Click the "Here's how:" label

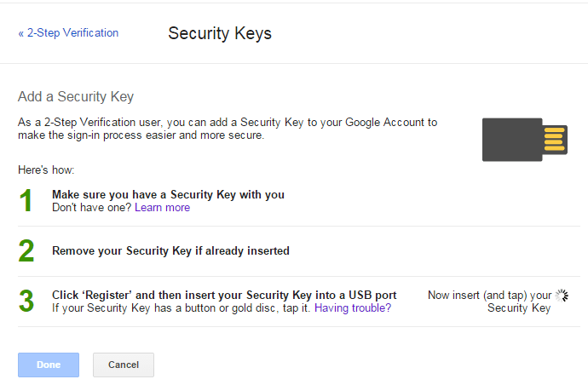pos(46,170)
